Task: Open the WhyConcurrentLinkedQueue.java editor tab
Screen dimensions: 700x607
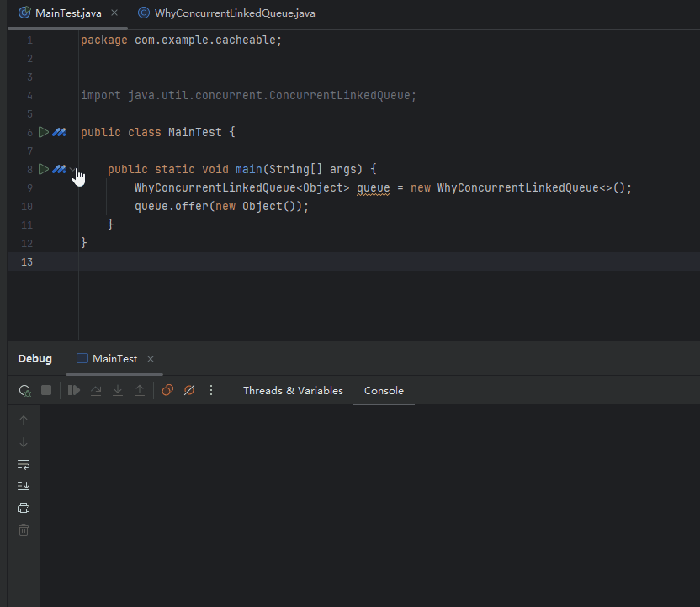Action: pos(226,13)
